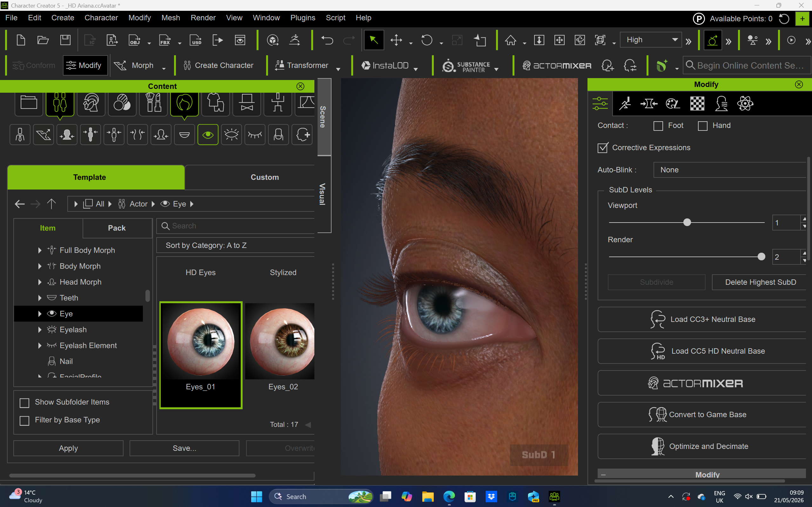Open the File menu

11,18
